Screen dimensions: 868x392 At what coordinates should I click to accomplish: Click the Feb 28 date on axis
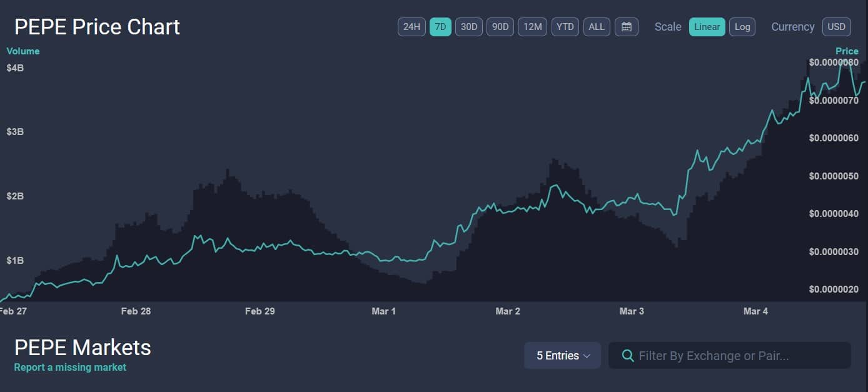point(136,311)
